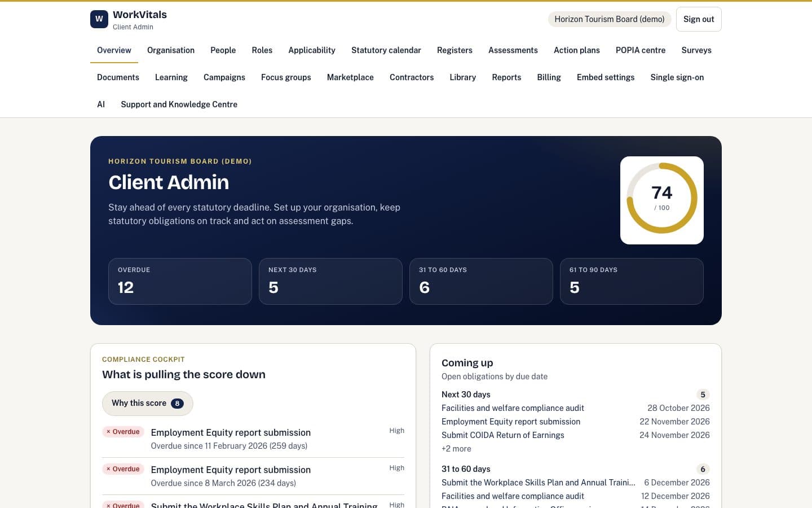The height and width of the screenshot is (508, 812).
Task: Click the Horizon Tourism Board (demo) pill
Action: pyautogui.click(x=610, y=19)
